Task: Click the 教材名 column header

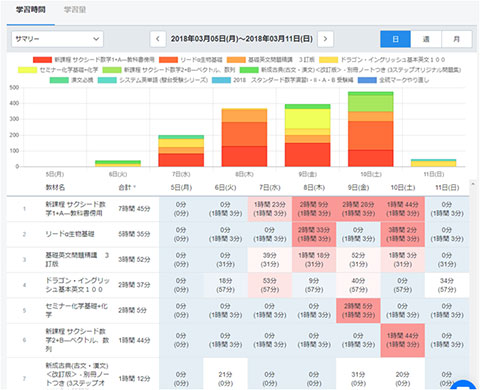Action: 55,187
